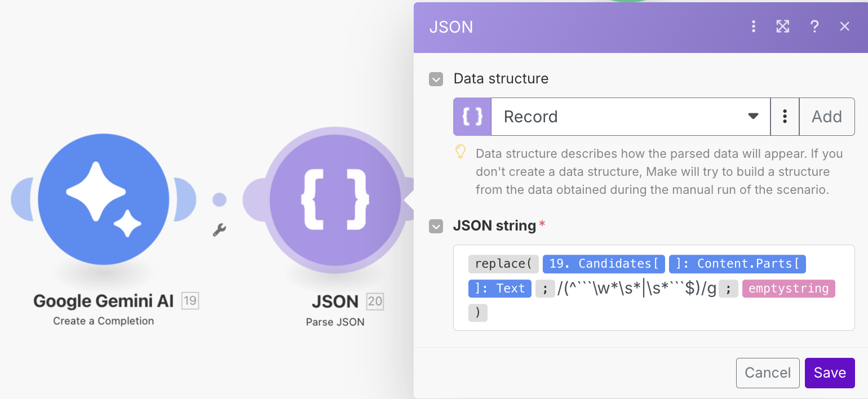Screen dimensions: 868x399
Task: Collapse the JSON string section
Action: pos(436,226)
